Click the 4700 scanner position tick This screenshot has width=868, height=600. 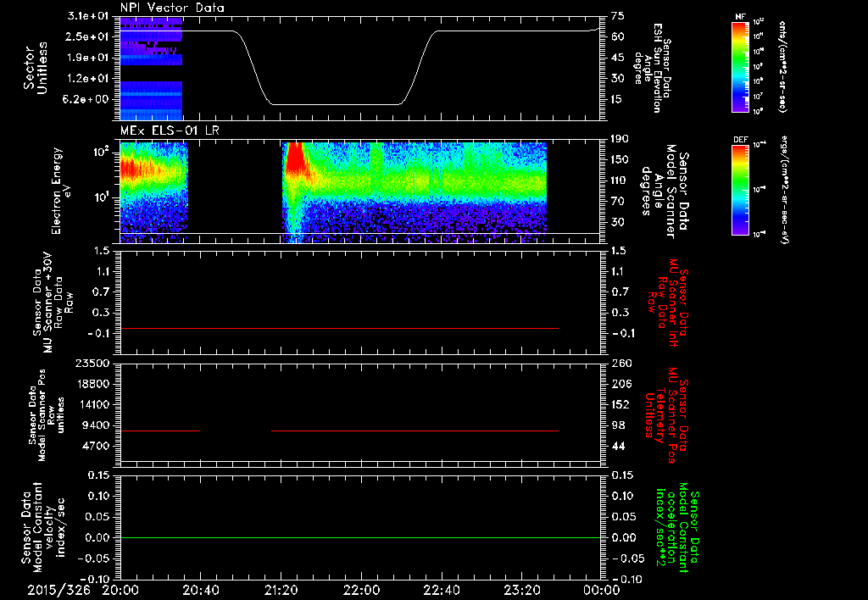pos(95,446)
